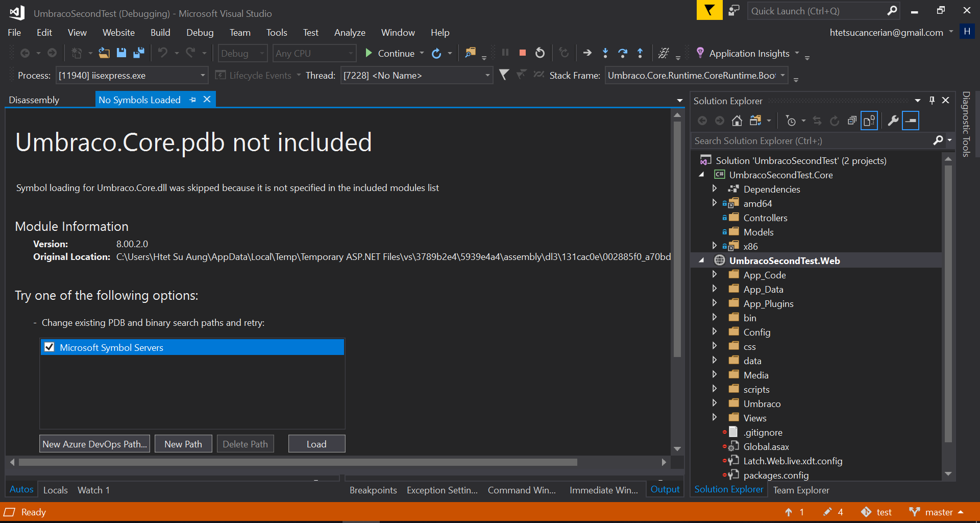980x523 pixels.
Task: Expand the Dependencies node
Action: click(715, 188)
